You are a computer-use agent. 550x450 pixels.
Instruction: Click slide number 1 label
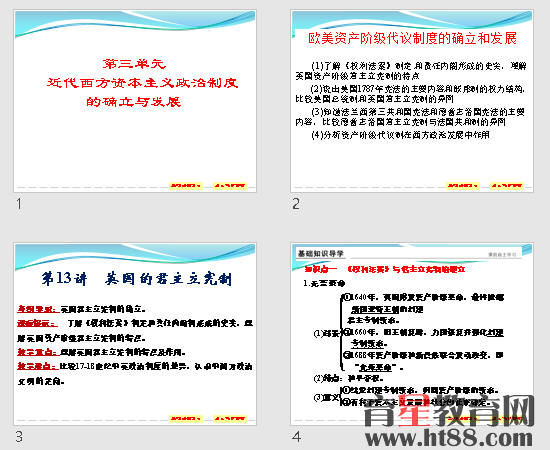[19, 204]
